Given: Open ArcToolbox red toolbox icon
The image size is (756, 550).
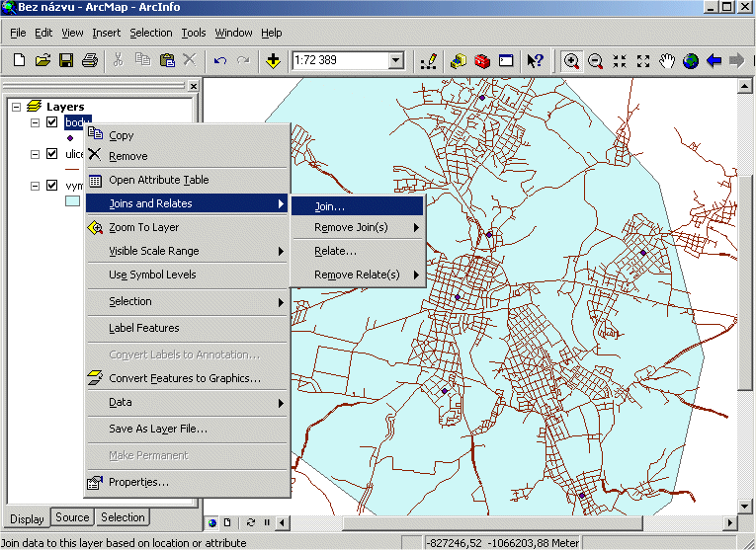Looking at the screenshot, I should (482, 60).
